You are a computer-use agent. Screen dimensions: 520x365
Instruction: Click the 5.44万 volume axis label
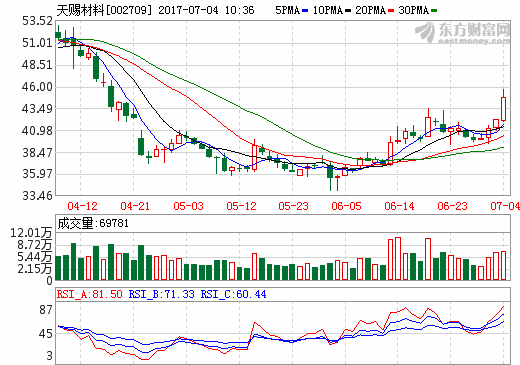[x=35, y=257]
